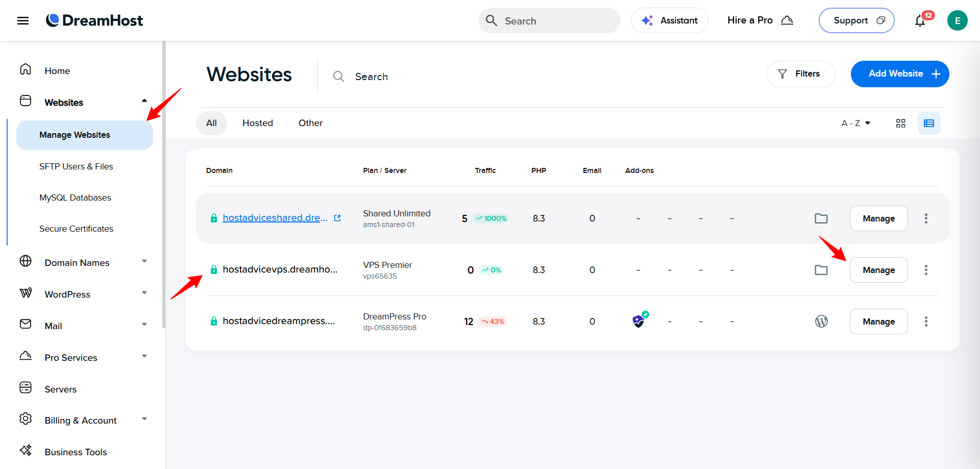Manage the hostadviceshared website
The width and height of the screenshot is (980, 469).
click(x=879, y=218)
